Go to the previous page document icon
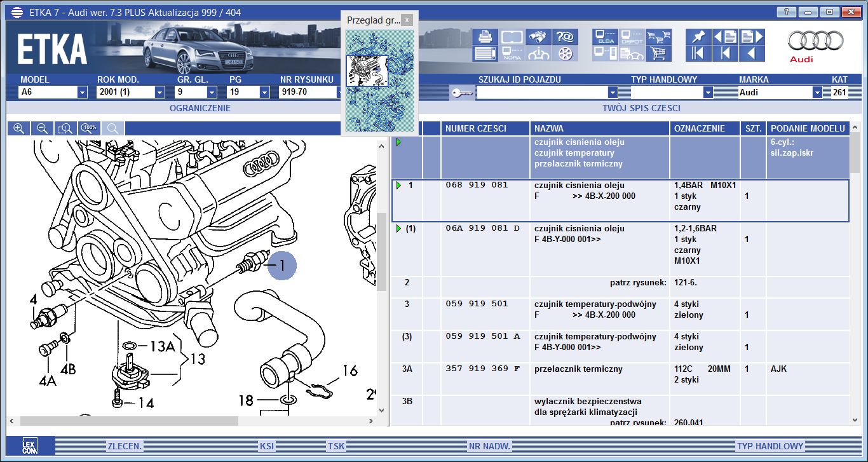This screenshot has height=462, width=868. [x=726, y=37]
